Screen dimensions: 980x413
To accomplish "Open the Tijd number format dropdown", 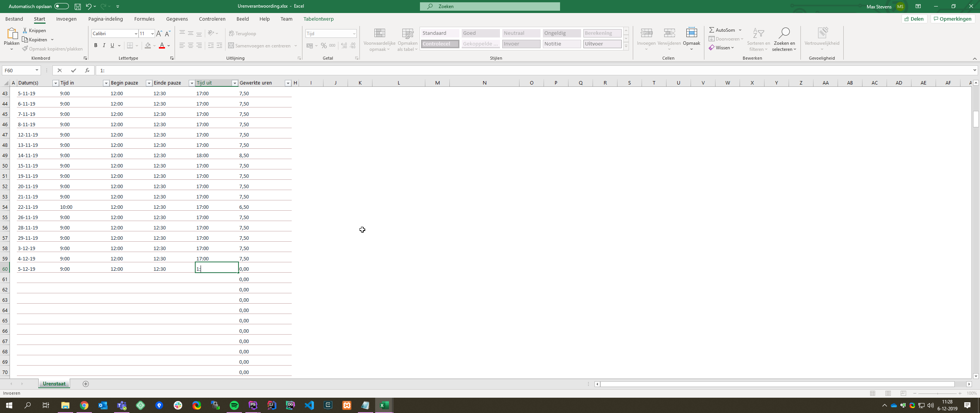I will click(354, 34).
